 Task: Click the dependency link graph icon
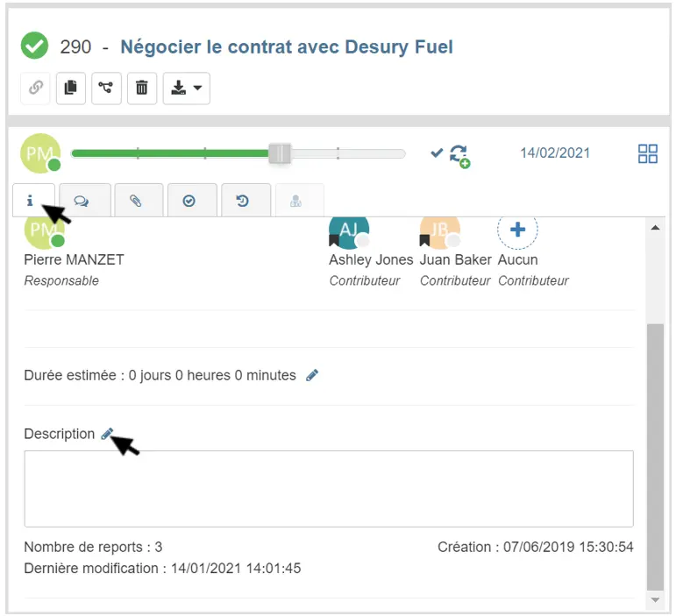(106, 88)
